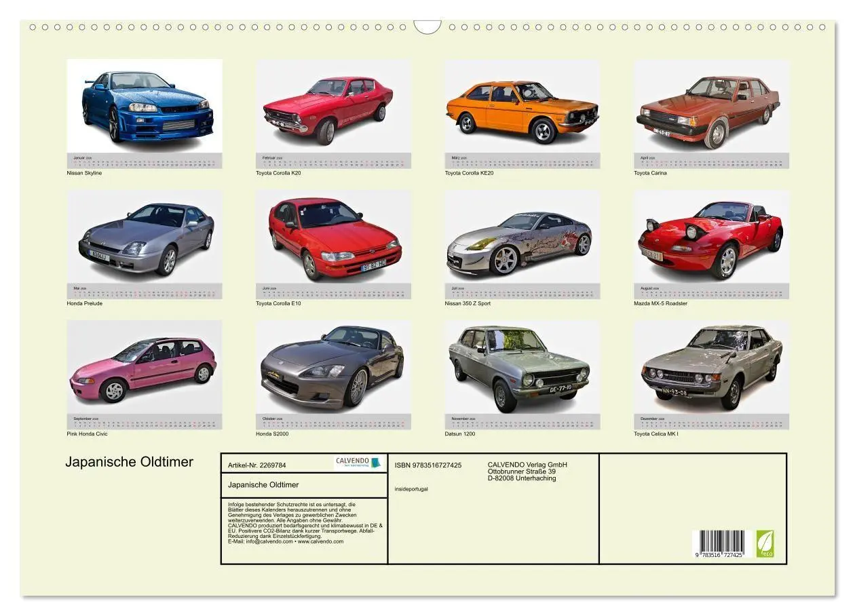
Task: Click the September calendar strip under Civic
Action: 145,421
